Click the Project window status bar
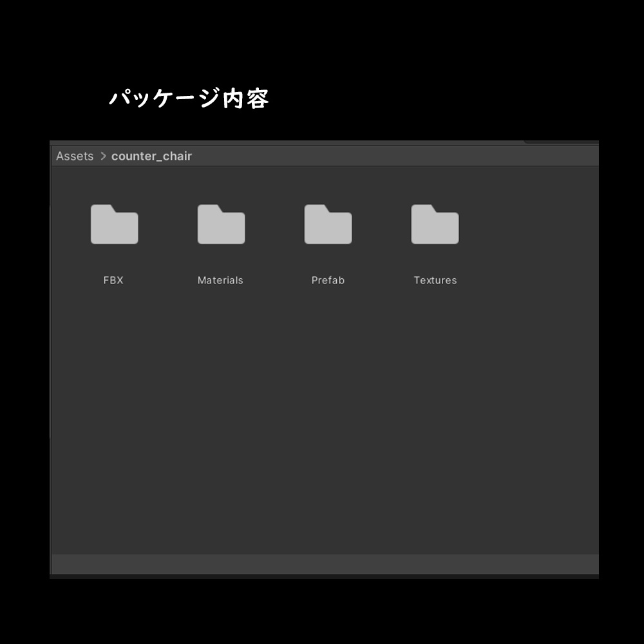 coord(322,563)
